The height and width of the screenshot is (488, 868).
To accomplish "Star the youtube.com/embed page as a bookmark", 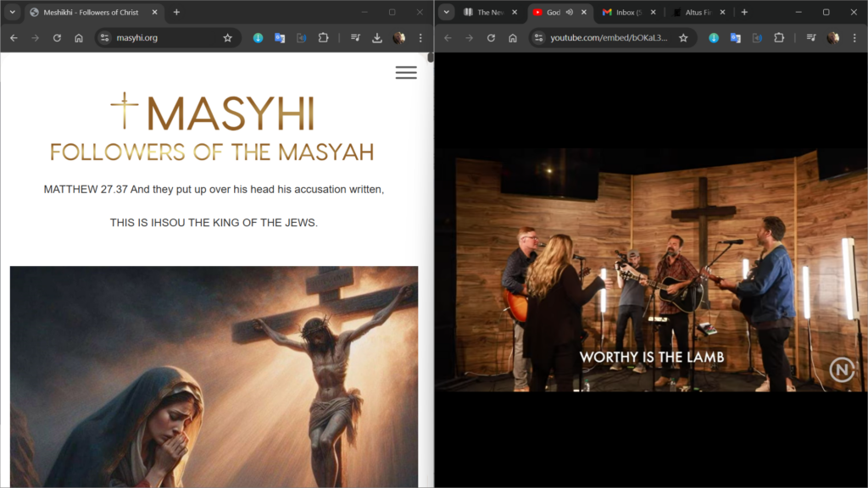I will point(683,38).
